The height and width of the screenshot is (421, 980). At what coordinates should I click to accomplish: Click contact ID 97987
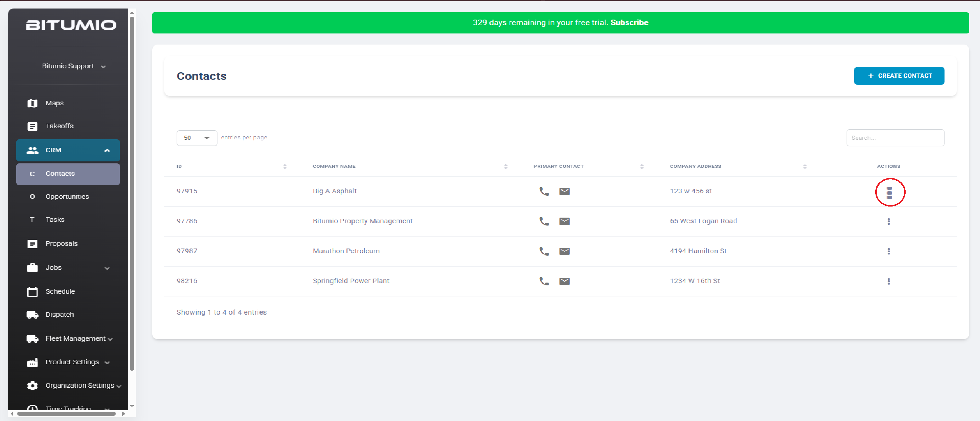(x=187, y=251)
